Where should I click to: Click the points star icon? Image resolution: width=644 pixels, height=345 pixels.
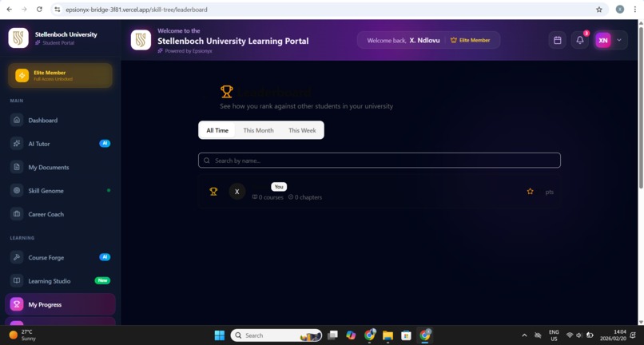pos(531,192)
